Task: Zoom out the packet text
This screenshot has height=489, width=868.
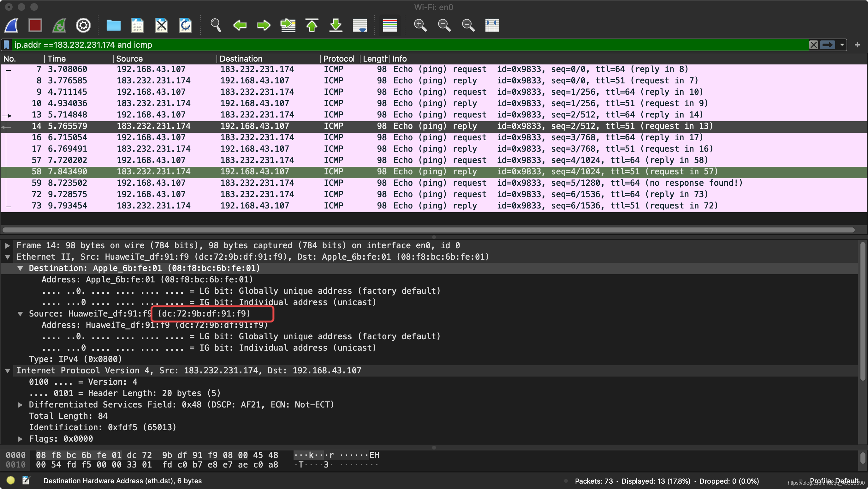Action: click(444, 25)
